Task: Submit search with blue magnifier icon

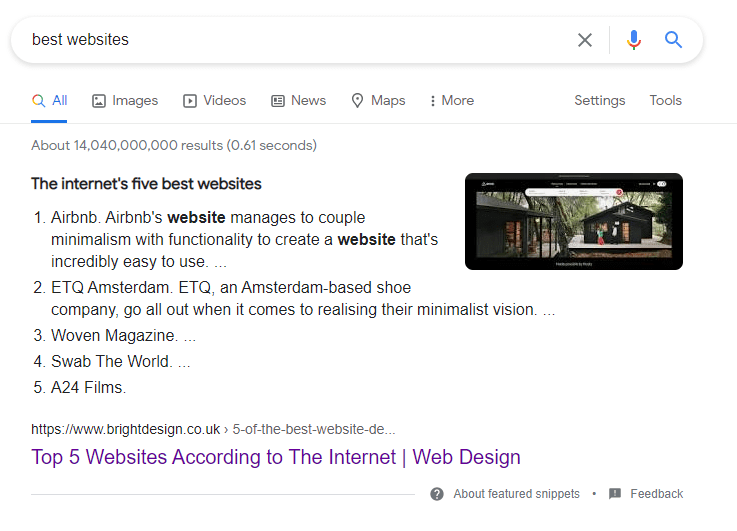Action: (x=673, y=40)
